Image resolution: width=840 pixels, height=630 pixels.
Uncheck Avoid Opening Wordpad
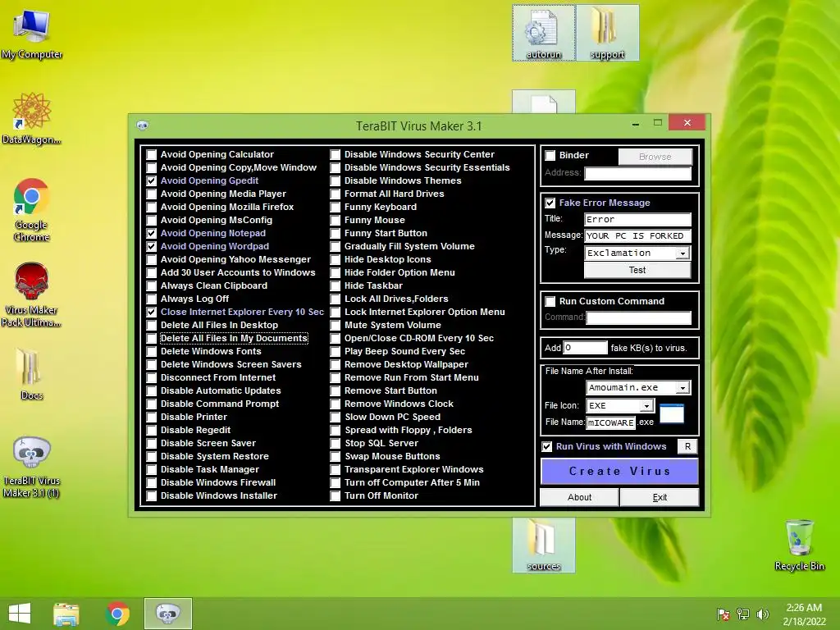click(x=152, y=246)
